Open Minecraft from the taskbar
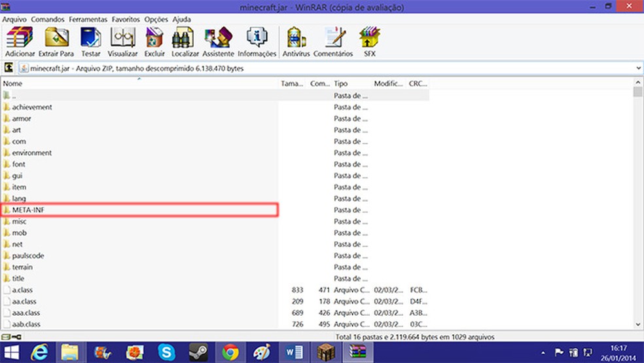Image resolution: width=644 pixels, height=363 pixels. coord(326,353)
